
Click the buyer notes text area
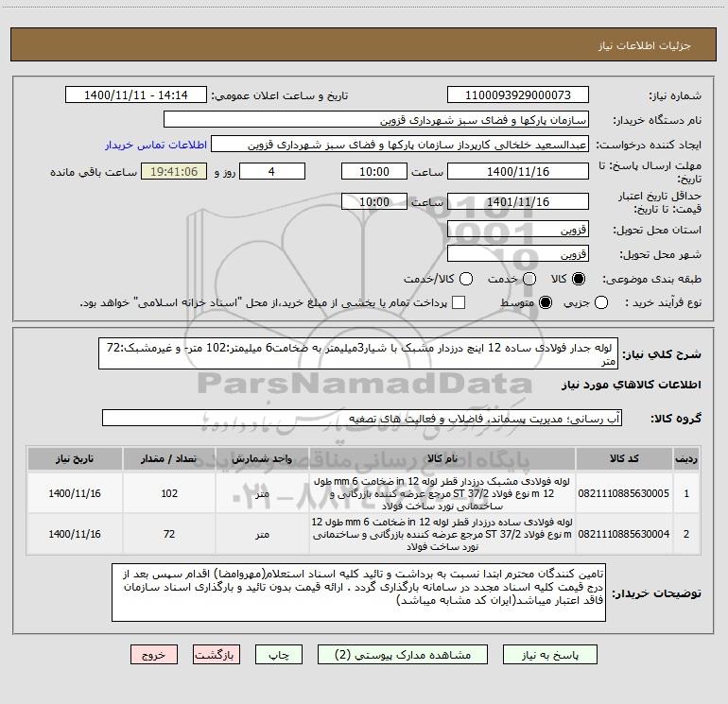tap(358, 592)
